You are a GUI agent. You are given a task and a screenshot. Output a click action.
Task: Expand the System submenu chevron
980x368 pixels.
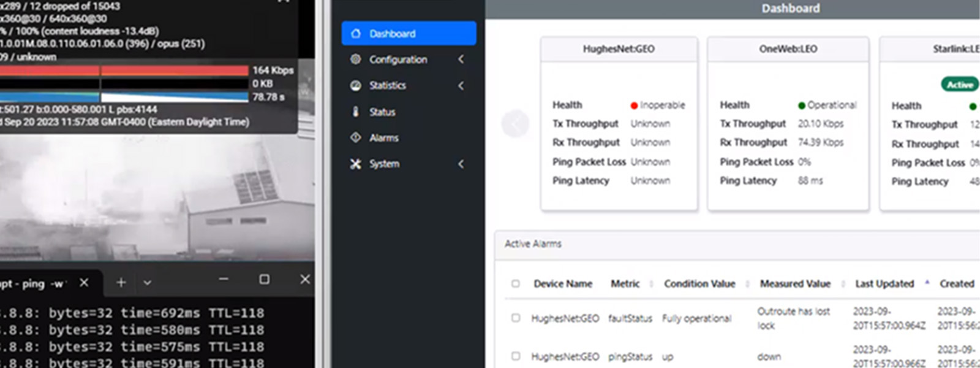point(461,164)
